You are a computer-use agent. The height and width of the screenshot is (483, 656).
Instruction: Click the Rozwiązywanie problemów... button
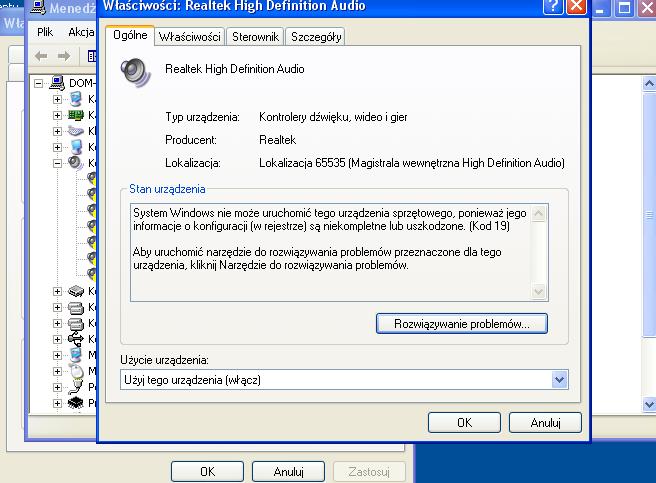pos(462,324)
